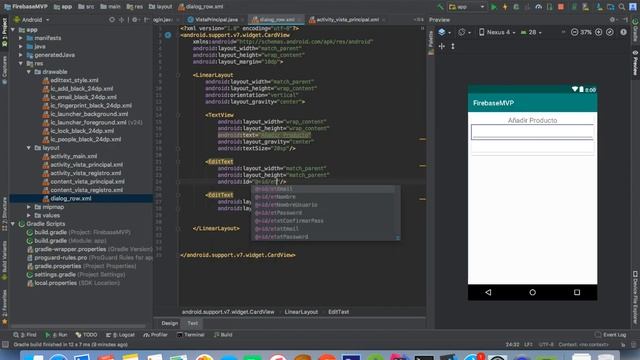Collapse the res folder

point(21,64)
